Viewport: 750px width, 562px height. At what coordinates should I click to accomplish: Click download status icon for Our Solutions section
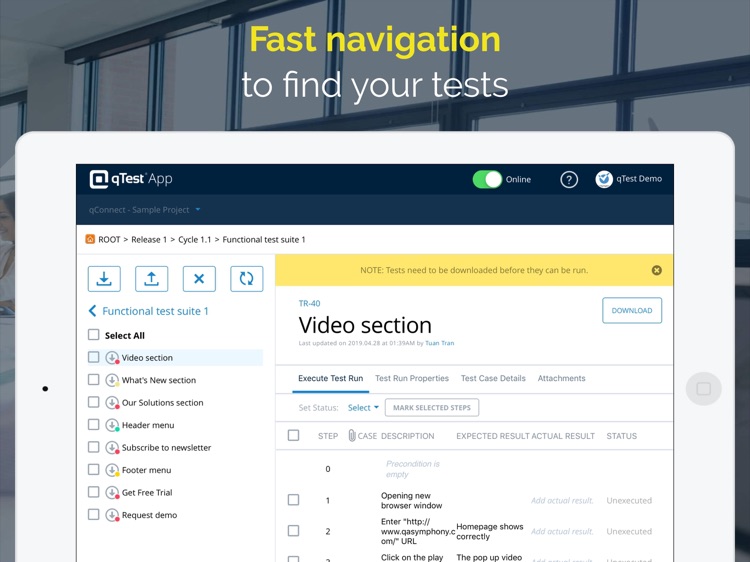112,403
